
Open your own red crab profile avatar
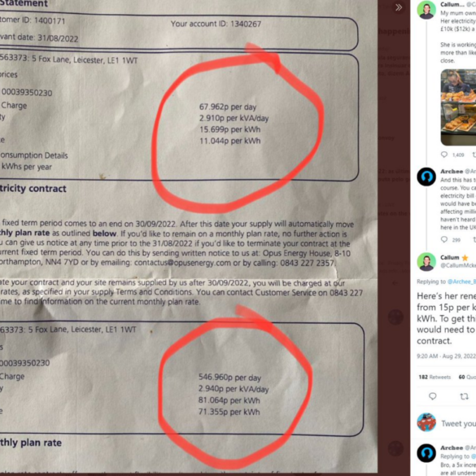tap(426, 422)
